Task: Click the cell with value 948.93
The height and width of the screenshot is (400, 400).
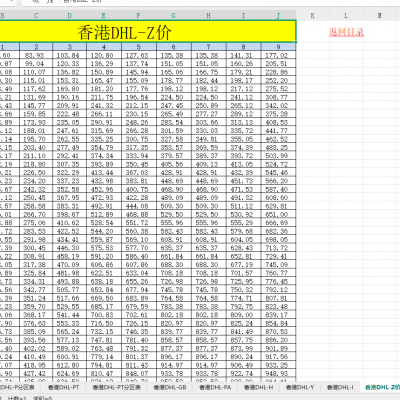Action: [x=278, y=373]
